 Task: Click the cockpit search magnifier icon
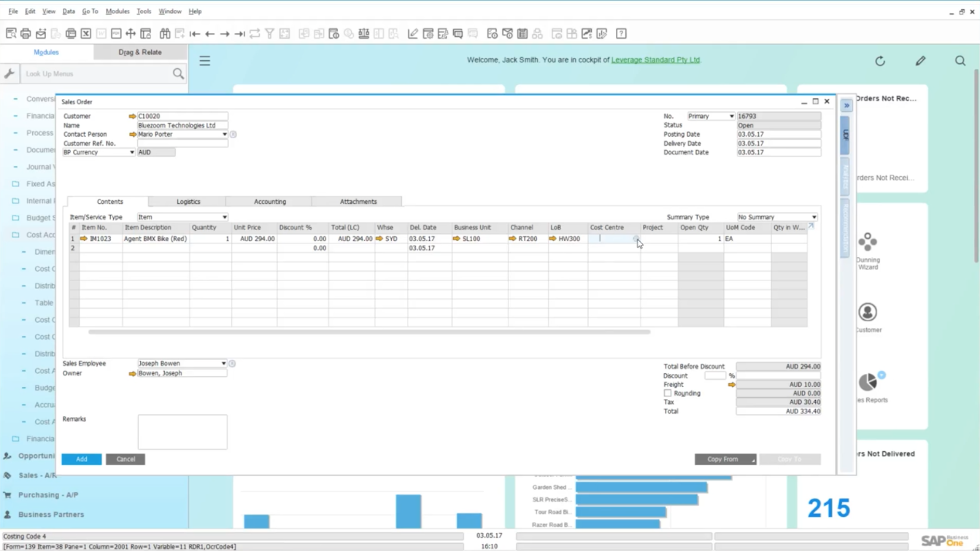[x=960, y=61]
